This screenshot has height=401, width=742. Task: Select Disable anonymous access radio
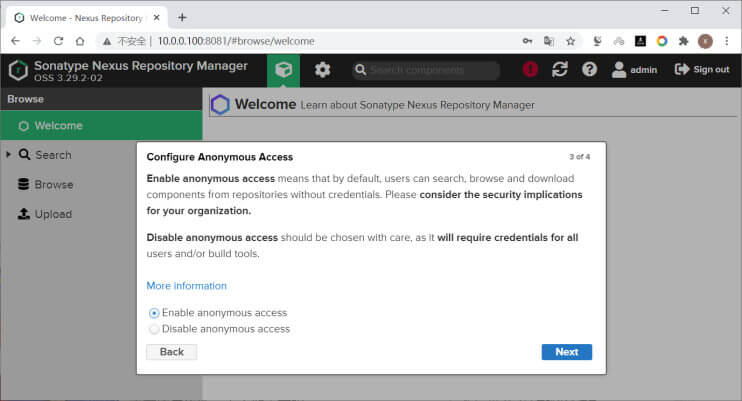click(x=154, y=329)
